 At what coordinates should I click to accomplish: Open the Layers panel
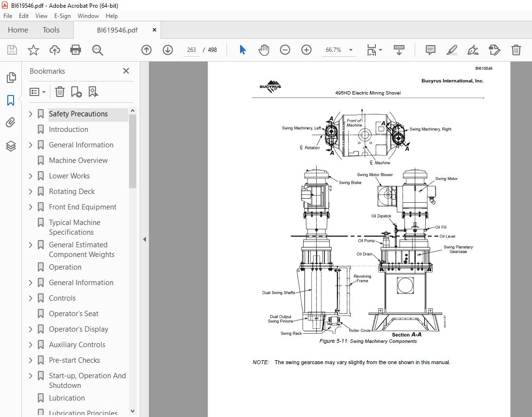(11, 146)
